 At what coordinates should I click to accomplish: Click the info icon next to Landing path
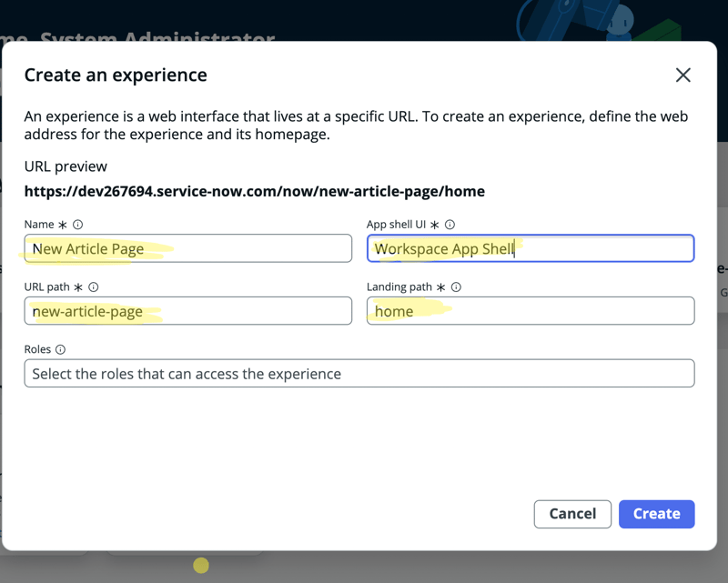click(454, 287)
